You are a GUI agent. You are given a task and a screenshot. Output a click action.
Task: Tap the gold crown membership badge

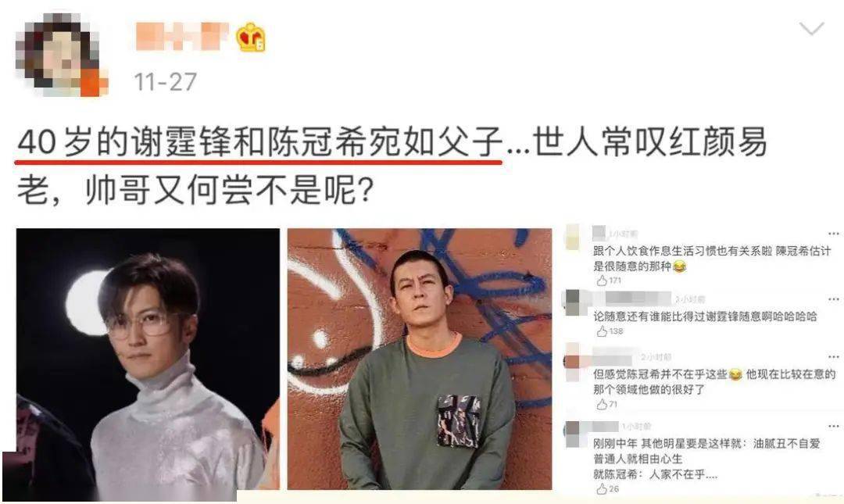point(251,37)
